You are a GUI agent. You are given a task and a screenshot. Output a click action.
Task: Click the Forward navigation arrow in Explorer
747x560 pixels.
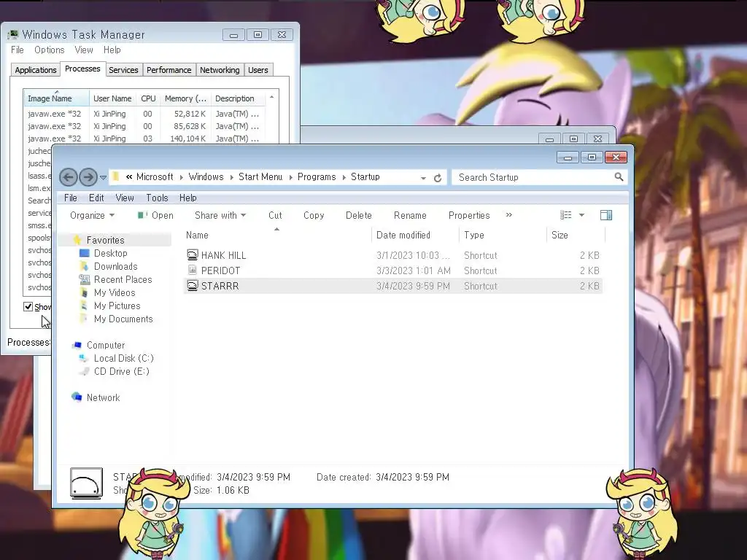pyautogui.click(x=88, y=178)
